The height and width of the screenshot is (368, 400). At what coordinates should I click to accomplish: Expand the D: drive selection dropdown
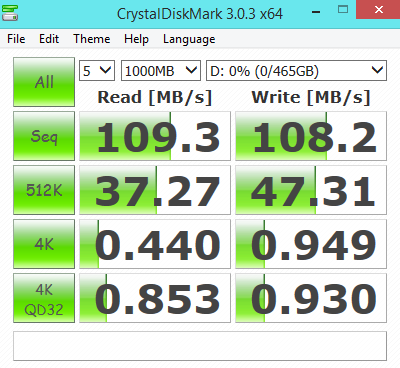click(x=296, y=71)
